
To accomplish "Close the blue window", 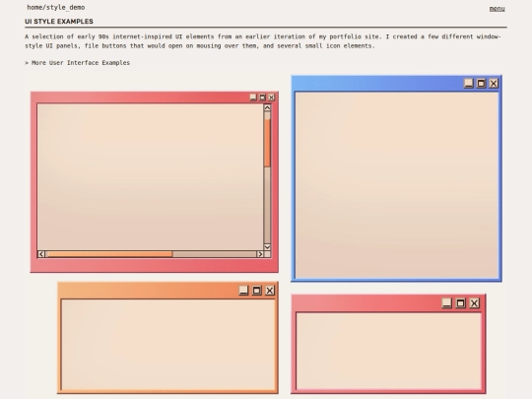I will pyautogui.click(x=494, y=83).
